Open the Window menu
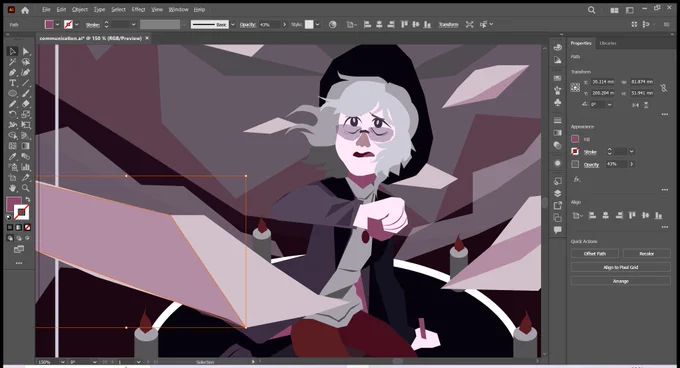The width and height of the screenshot is (680, 368). (x=178, y=10)
